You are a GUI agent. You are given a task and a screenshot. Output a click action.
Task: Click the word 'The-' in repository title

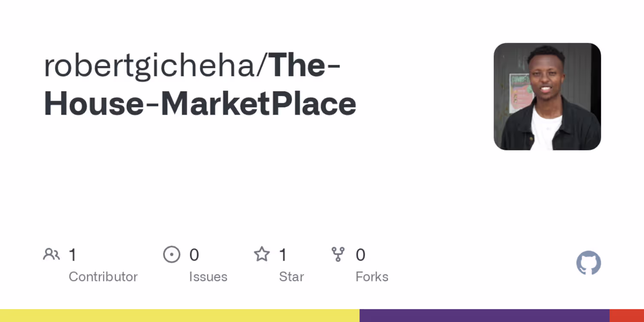(x=304, y=65)
